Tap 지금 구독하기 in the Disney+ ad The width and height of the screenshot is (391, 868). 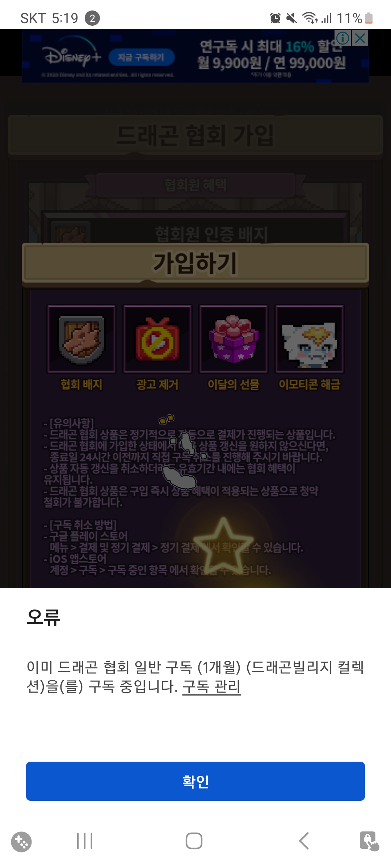point(142,57)
